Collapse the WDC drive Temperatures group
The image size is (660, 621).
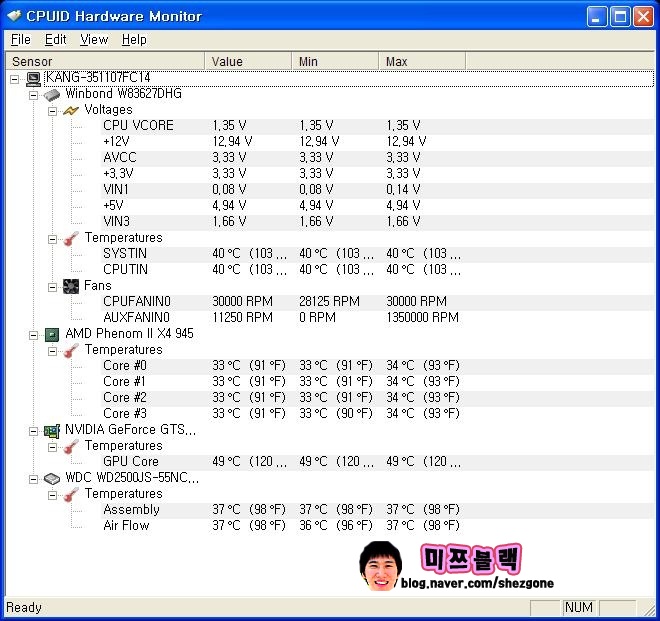coord(52,495)
